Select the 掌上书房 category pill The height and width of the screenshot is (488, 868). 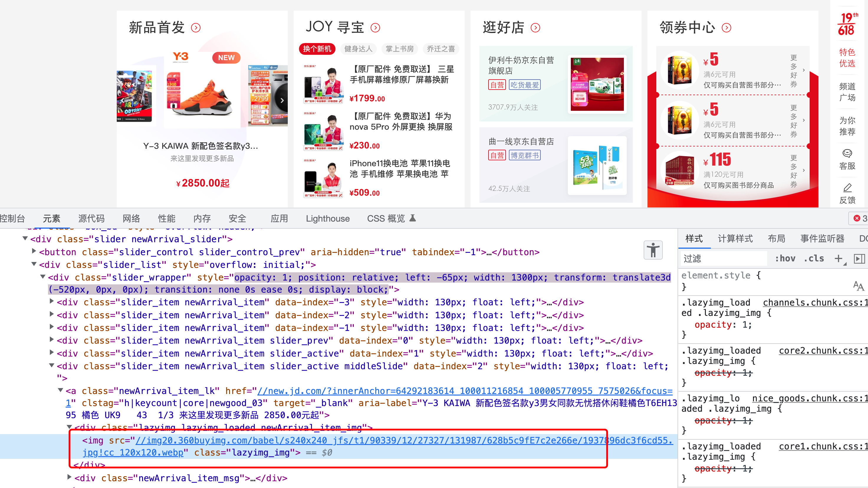pyautogui.click(x=400, y=49)
